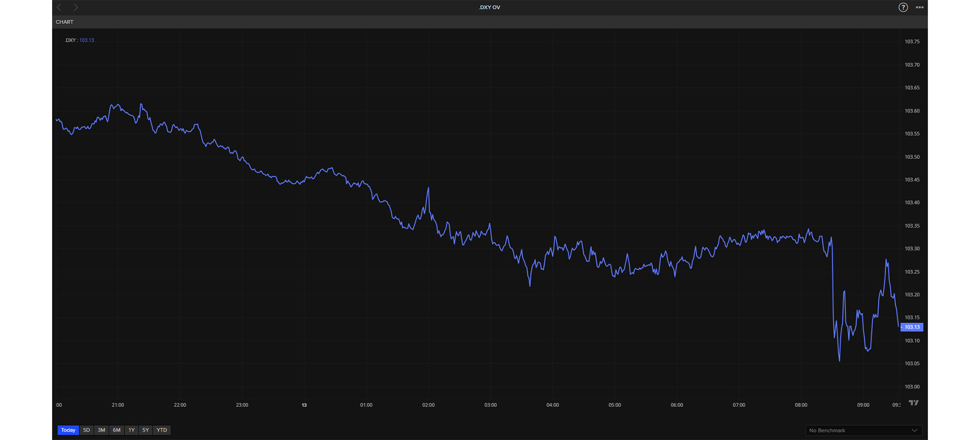Select the 1Y time range
This screenshot has width=980, height=440.
click(132, 430)
